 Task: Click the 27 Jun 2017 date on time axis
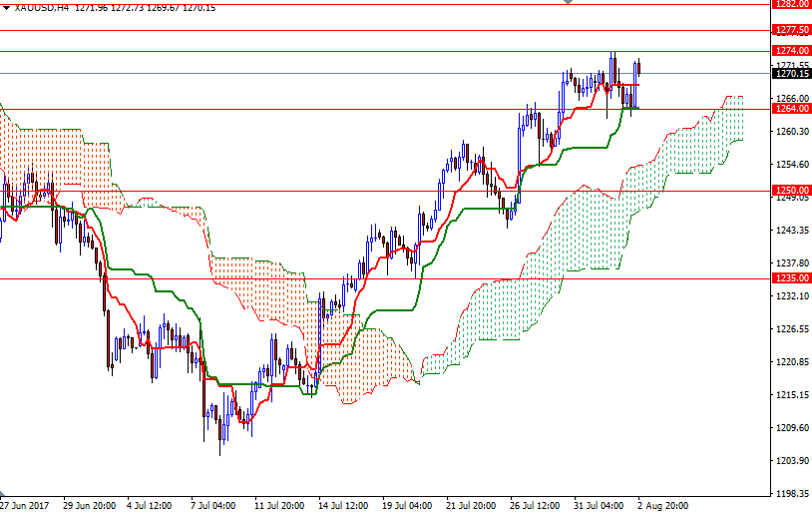(x=26, y=505)
